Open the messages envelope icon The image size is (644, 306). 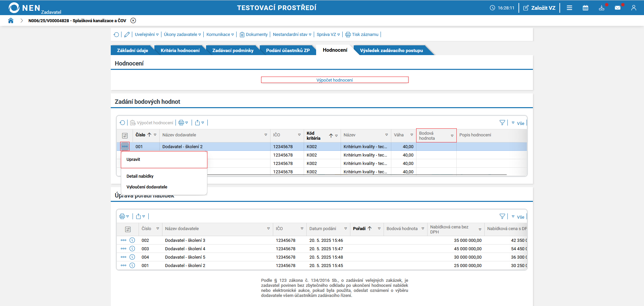617,8
